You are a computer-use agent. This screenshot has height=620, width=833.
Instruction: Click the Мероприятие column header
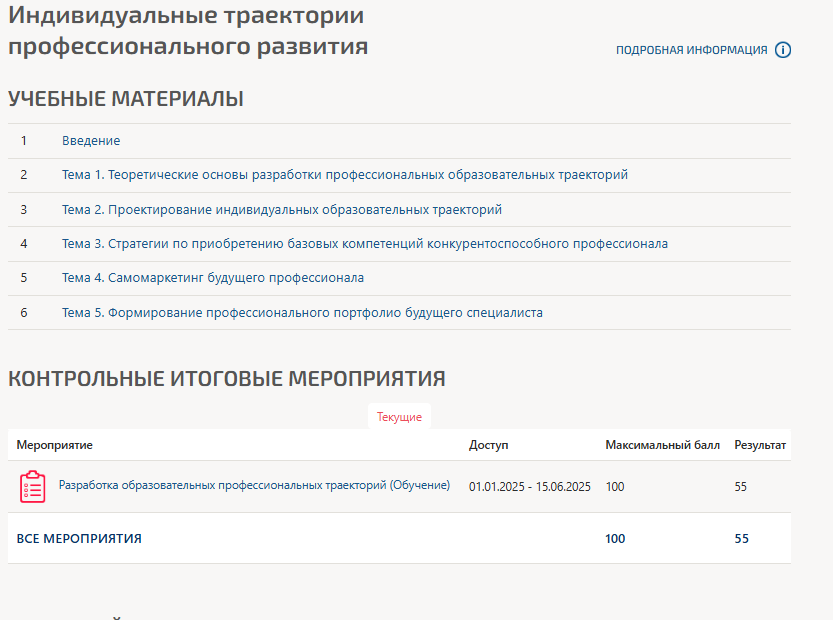coord(54,445)
